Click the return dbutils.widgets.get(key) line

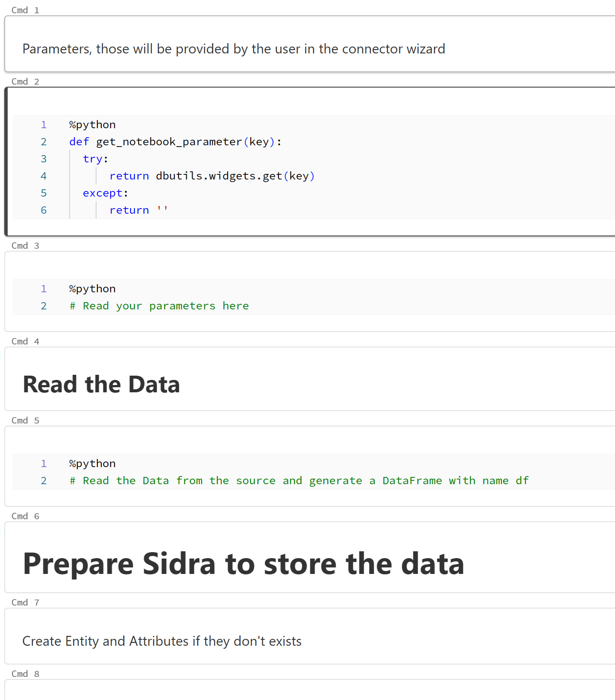(212, 176)
